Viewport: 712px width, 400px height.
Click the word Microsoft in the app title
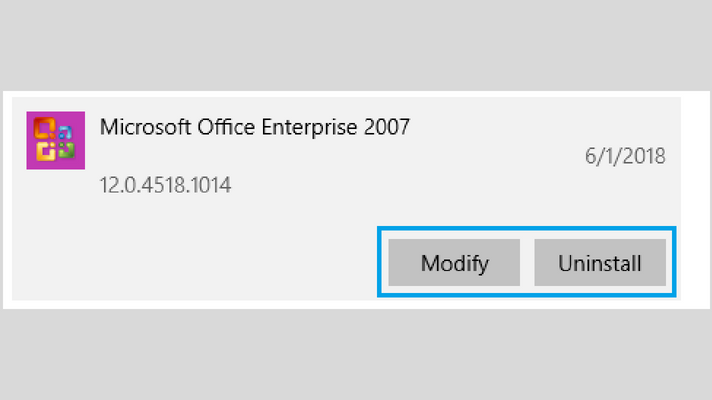pos(145,127)
